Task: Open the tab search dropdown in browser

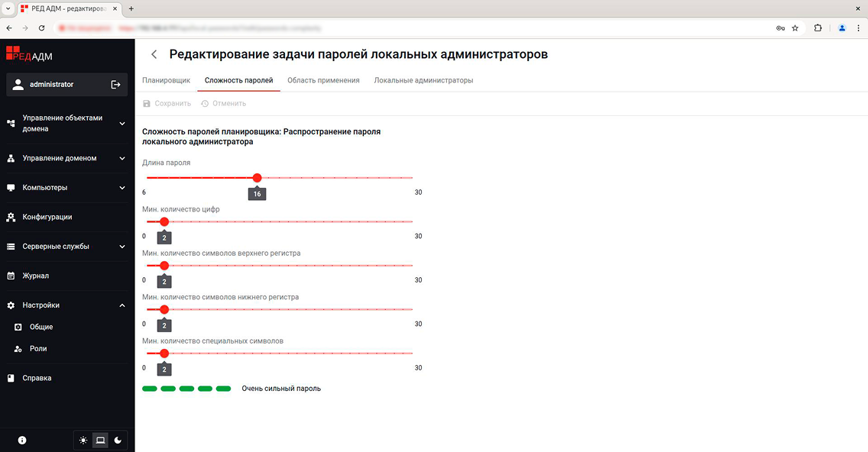Action: pyautogui.click(x=8, y=8)
